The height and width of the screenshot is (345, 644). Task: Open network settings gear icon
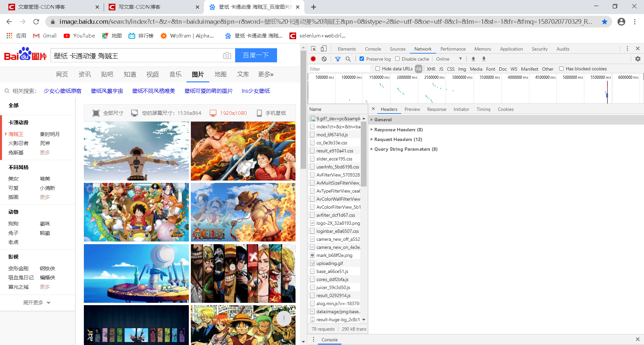[x=638, y=59]
